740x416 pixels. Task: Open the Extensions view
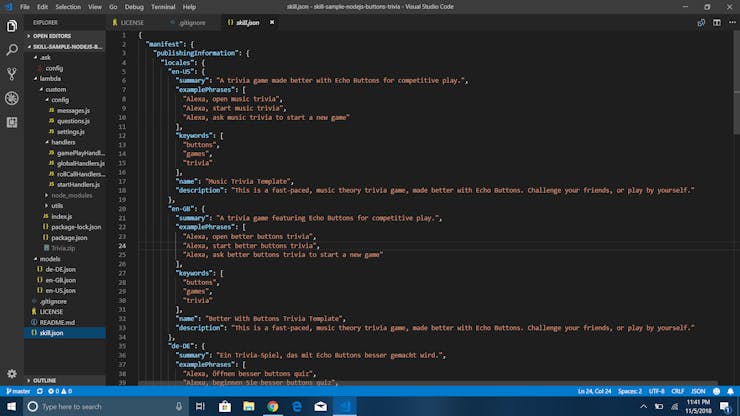coord(12,122)
